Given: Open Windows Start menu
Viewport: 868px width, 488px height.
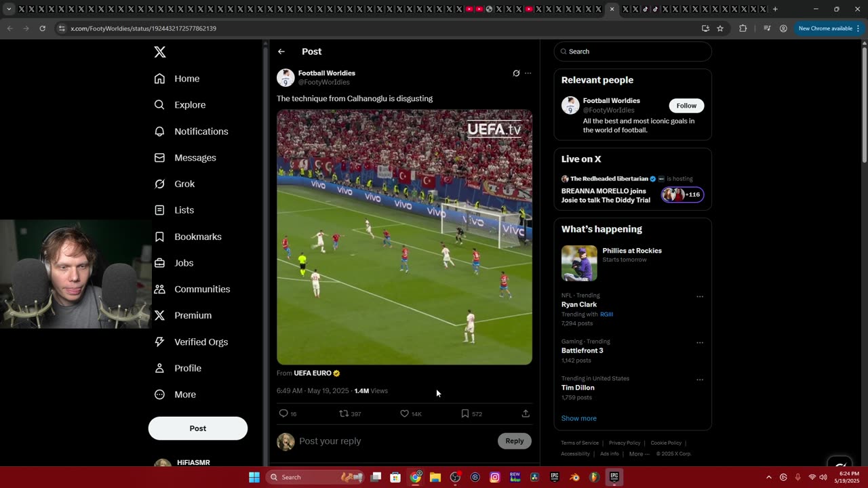Looking at the screenshot, I should pos(254,477).
